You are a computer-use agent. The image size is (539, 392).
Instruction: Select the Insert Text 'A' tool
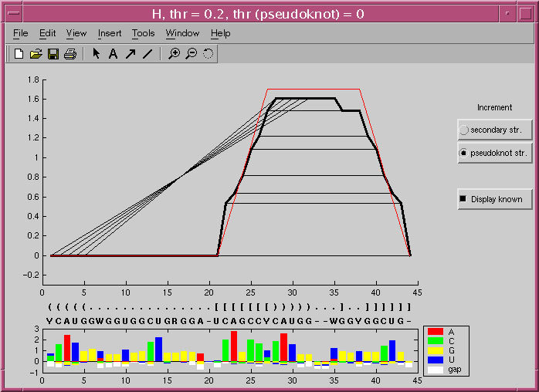click(113, 54)
